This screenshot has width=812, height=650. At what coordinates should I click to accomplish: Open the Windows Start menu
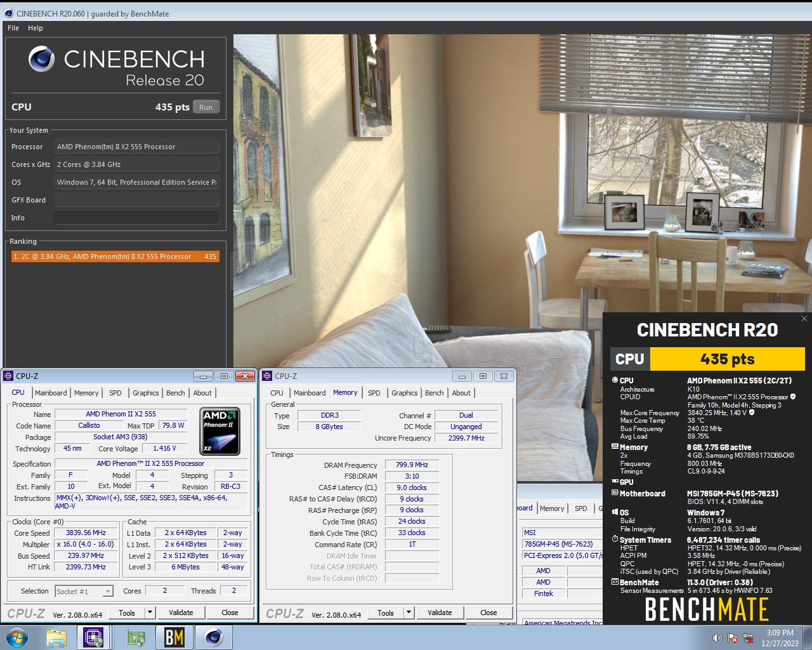click(x=17, y=637)
